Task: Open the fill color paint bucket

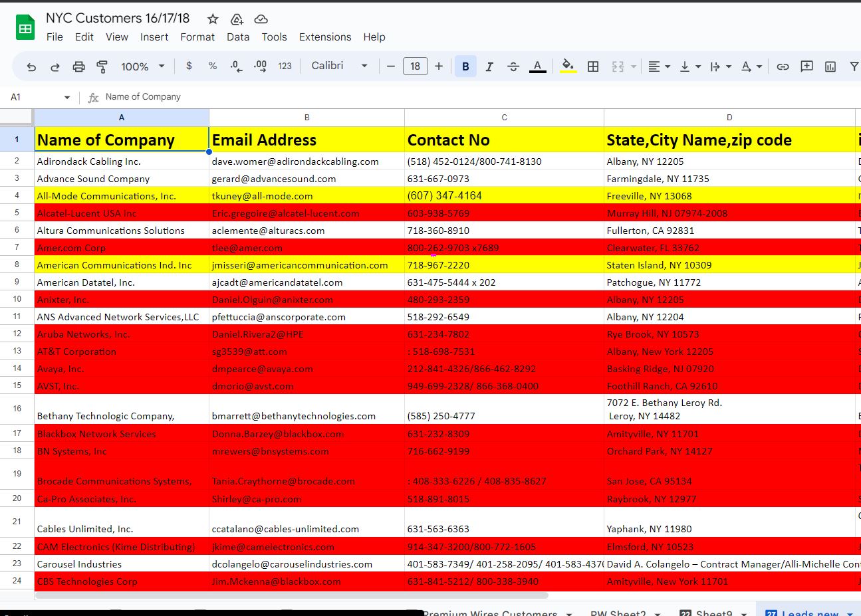Action: point(568,66)
